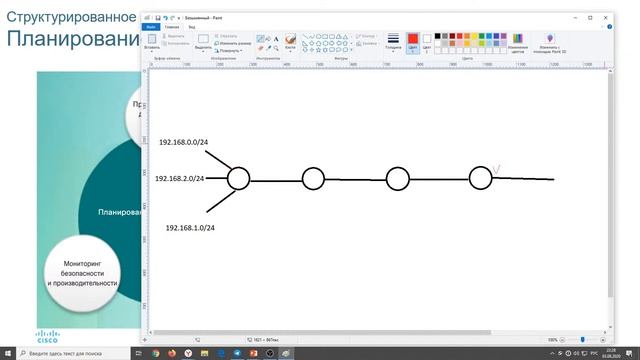The image size is (640, 360).
Task: Click the Cut button in Clipboard group
Action: pyautogui.click(x=173, y=36)
